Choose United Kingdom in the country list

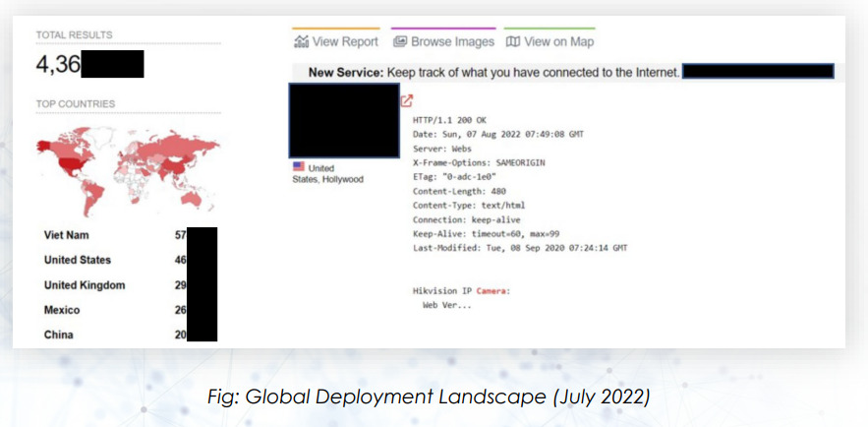click(x=85, y=285)
